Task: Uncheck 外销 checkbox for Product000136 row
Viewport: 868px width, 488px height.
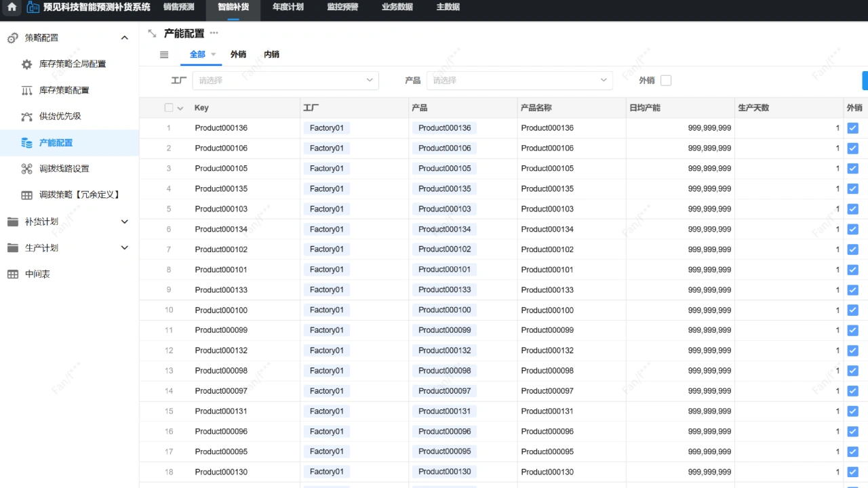Action: 852,128
